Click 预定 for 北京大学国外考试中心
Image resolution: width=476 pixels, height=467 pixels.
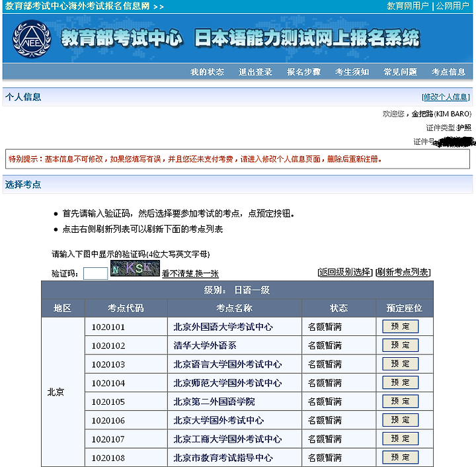(400, 420)
